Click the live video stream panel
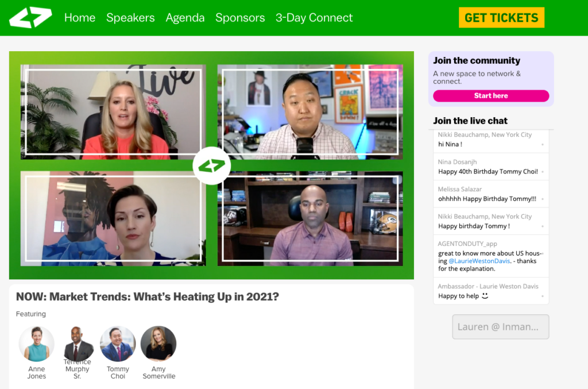The height and width of the screenshot is (389, 588). (211, 165)
